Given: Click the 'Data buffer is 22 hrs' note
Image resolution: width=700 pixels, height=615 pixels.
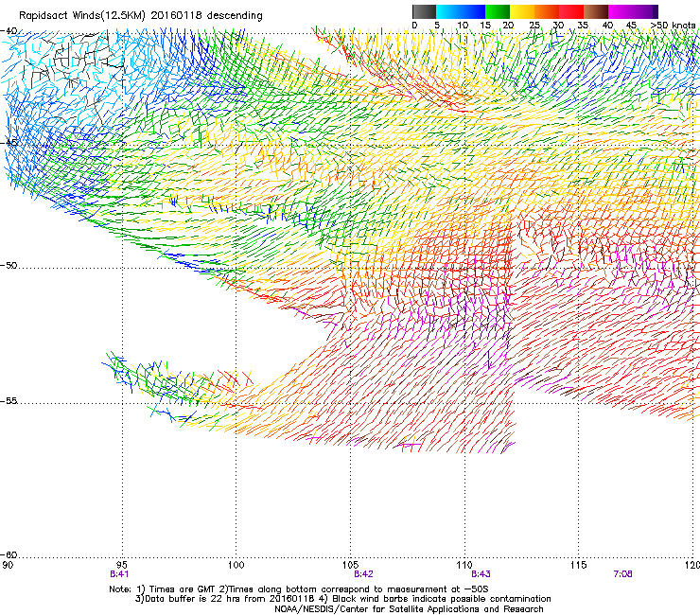Looking at the screenshot, I should (343, 599).
